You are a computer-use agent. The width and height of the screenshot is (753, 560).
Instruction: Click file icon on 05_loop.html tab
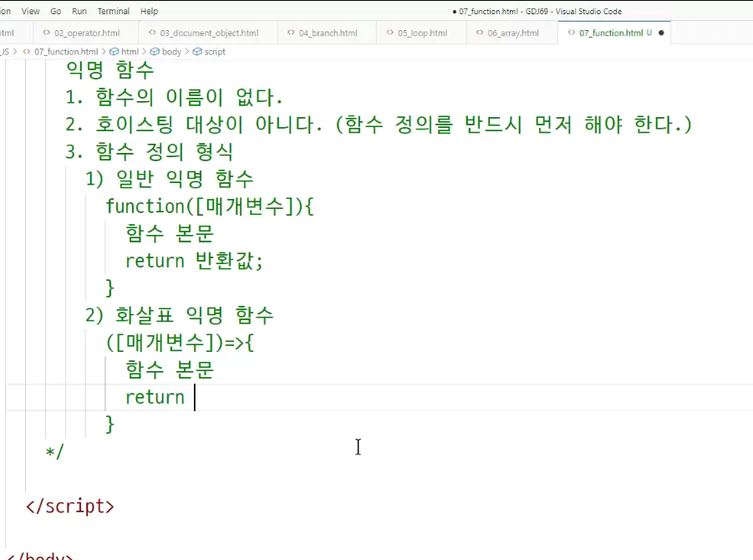tap(390, 33)
